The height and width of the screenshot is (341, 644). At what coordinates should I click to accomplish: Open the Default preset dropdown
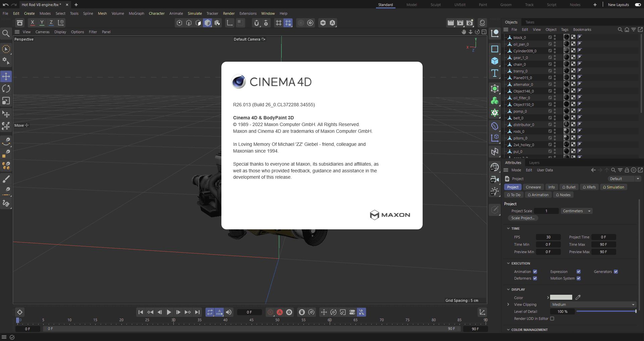tap(625, 179)
